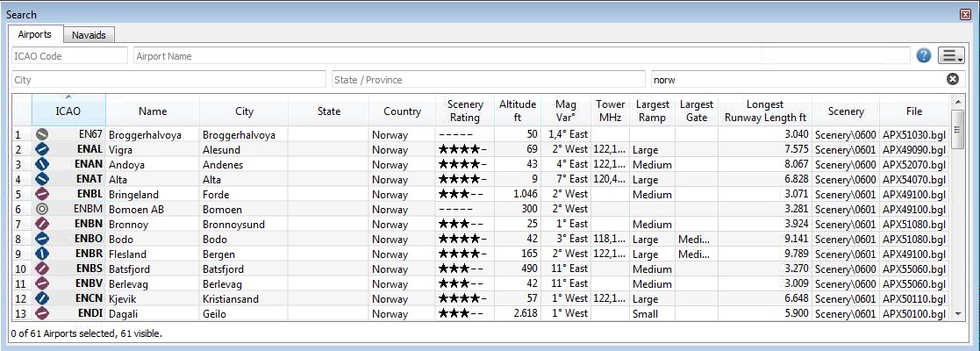980x351 pixels.
Task: Click the ENDI airport symbol icon
Action: click(x=42, y=313)
